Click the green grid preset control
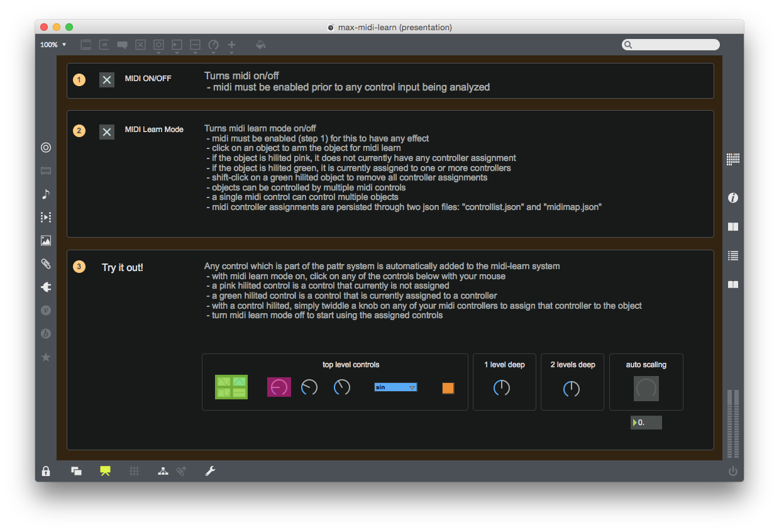This screenshot has width=779, height=532. click(x=231, y=387)
